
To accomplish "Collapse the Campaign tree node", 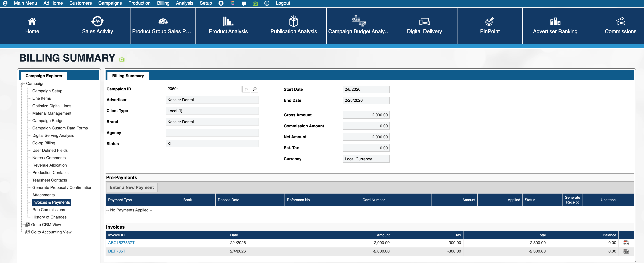I will [22, 84].
